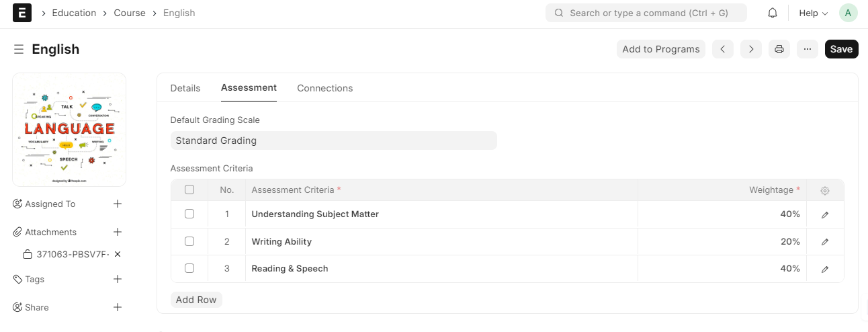Screen dimensions: 868x332
Task: Go to next course record
Action: click(x=751, y=49)
